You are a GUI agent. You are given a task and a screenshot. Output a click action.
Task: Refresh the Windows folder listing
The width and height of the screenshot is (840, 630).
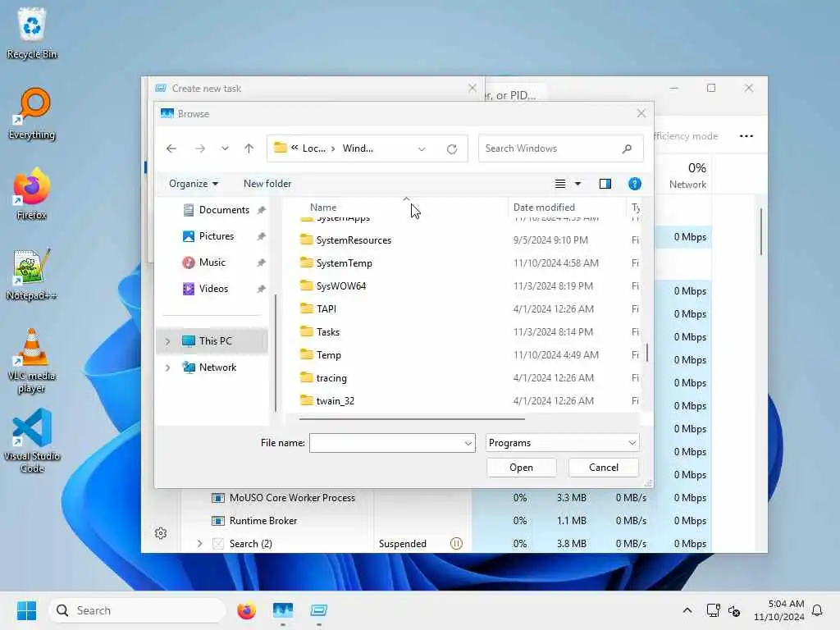point(452,149)
